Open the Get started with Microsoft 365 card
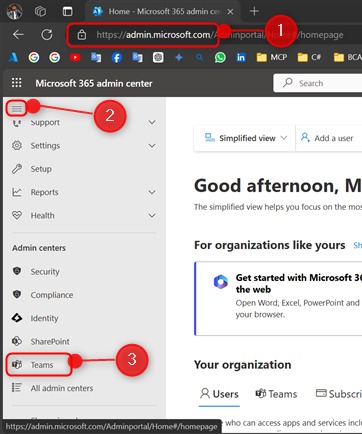Viewport: 362px width, 434px height. pos(279,299)
